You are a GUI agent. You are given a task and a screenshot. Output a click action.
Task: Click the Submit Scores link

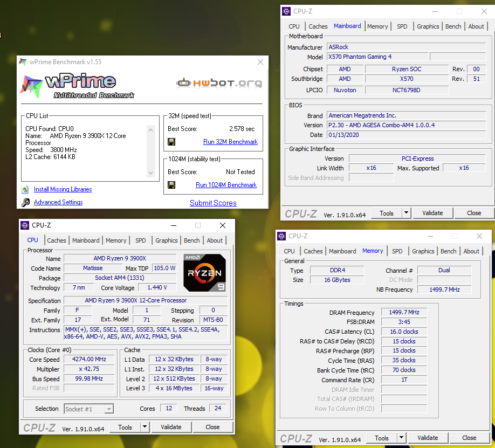[x=213, y=203]
